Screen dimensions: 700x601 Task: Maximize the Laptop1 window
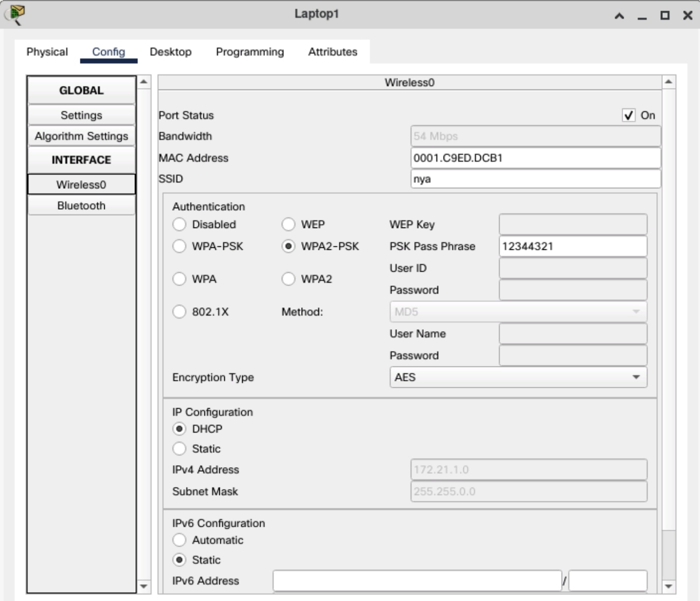coord(664,16)
